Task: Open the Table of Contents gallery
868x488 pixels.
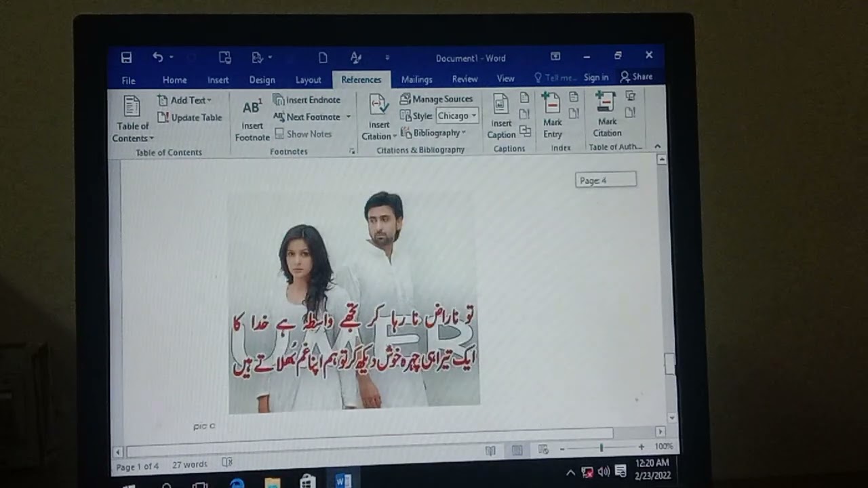Action: [132, 119]
